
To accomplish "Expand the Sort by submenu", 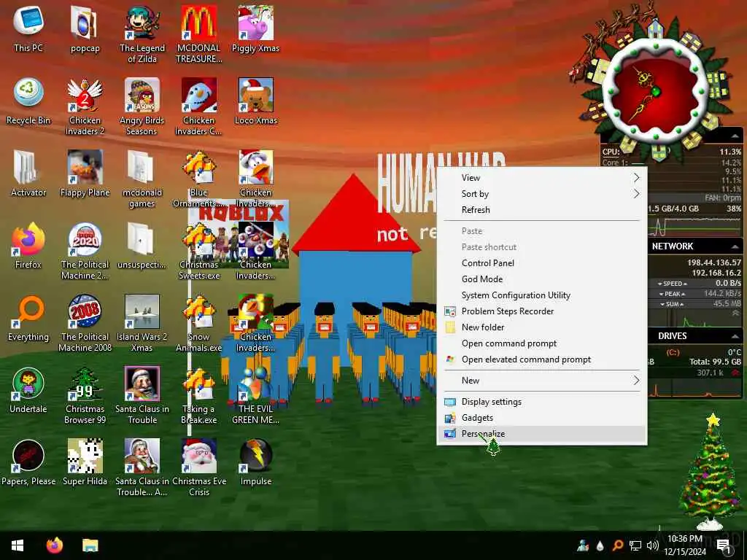I will pyautogui.click(x=542, y=194).
